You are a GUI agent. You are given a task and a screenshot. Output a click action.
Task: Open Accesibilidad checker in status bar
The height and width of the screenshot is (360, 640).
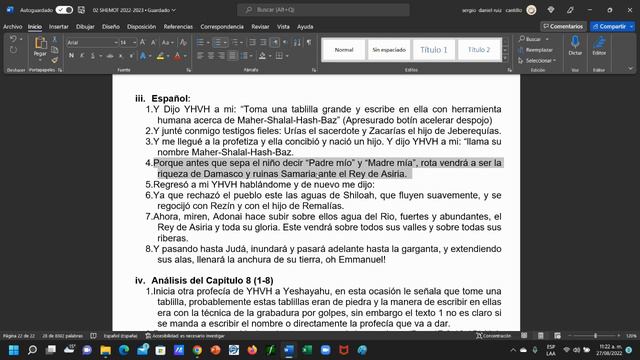185,336
